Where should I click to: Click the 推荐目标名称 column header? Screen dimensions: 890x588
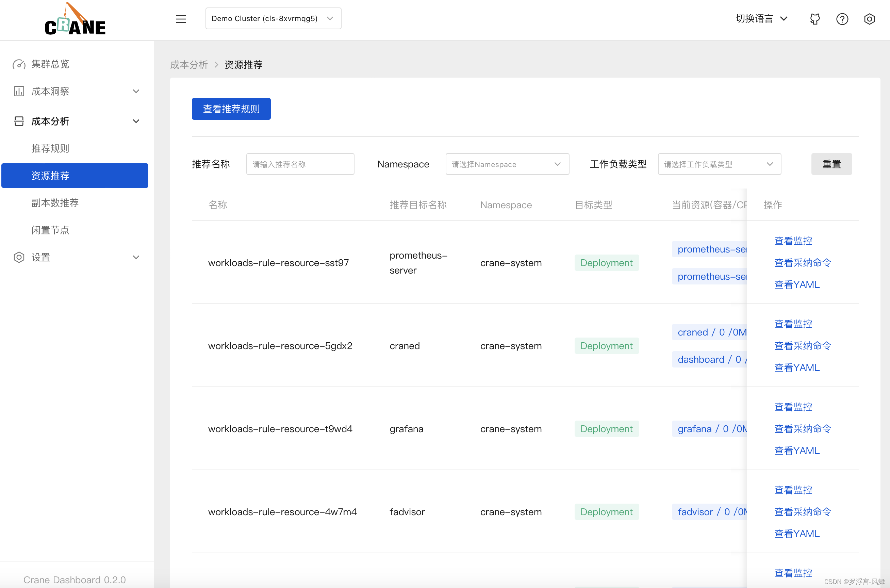[x=418, y=205]
